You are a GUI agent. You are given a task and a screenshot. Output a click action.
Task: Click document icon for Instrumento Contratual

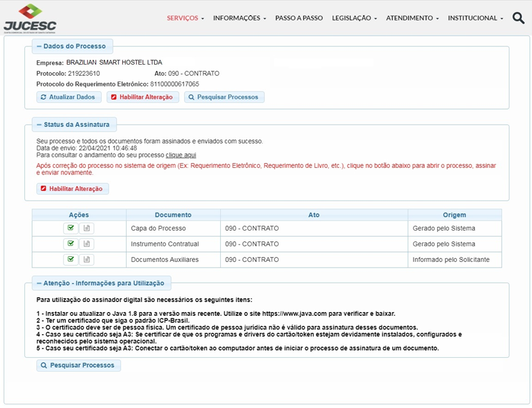87,244
